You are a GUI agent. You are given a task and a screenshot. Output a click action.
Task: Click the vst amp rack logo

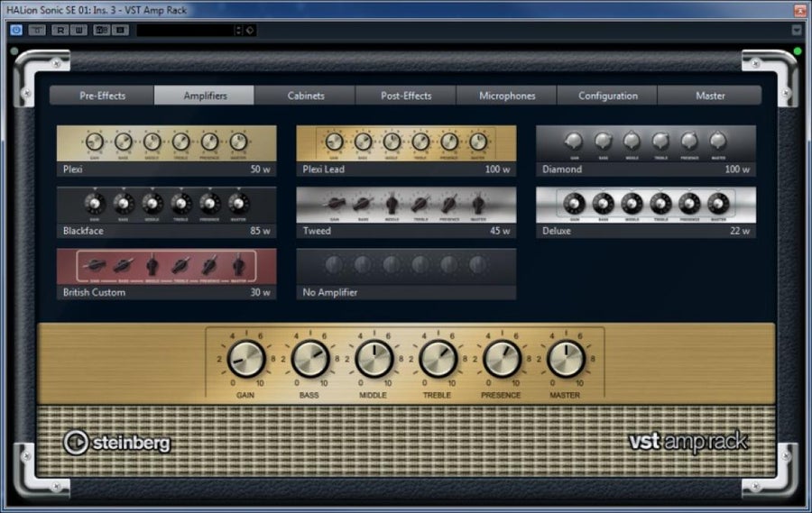[688, 442]
